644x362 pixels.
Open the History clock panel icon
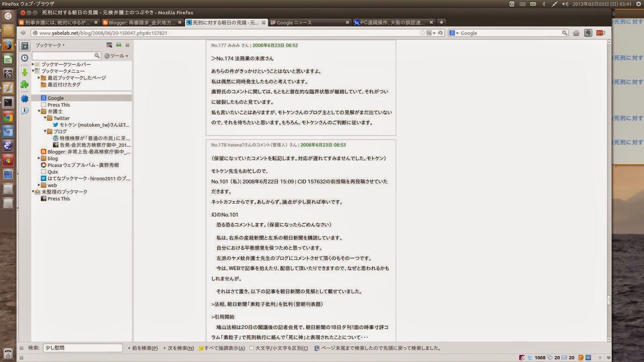[x=25, y=58]
